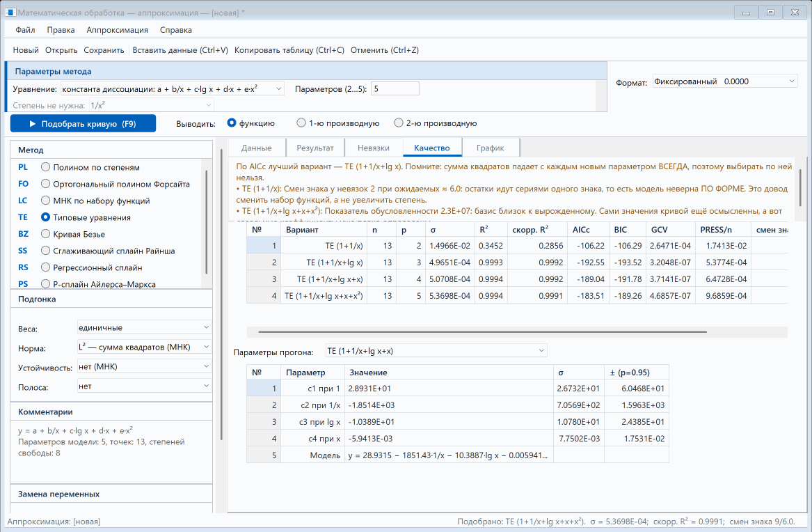Image resolution: width=812 pixels, height=532 pixels.
Task: Expand the Параметры прогона dropdown
Action: click(436, 351)
